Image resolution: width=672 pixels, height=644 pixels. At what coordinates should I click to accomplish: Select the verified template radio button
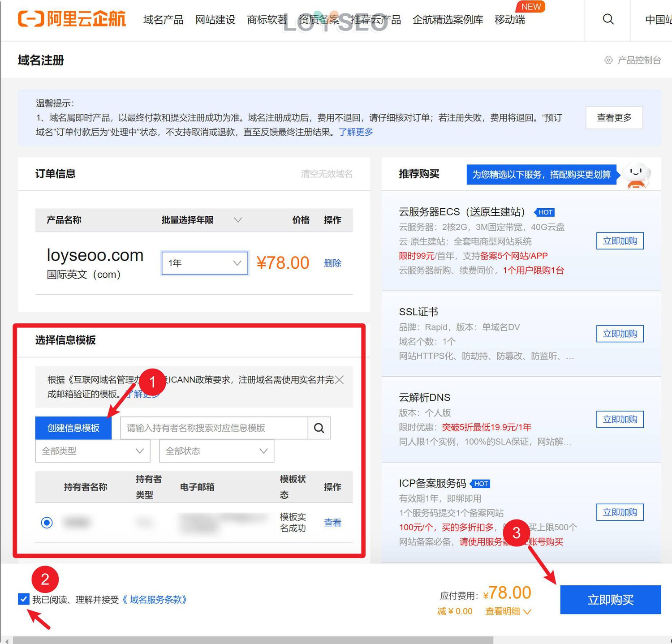(x=47, y=523)
